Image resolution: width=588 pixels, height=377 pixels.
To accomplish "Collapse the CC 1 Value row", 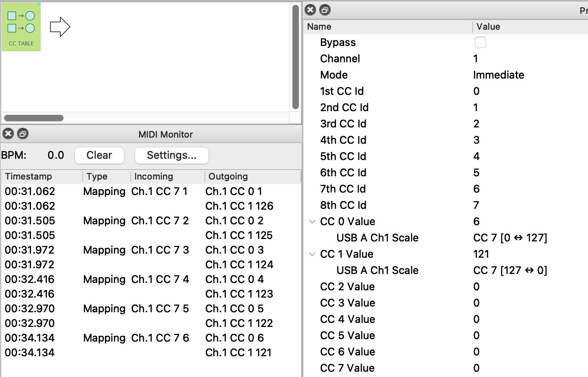I will (312, 254).
